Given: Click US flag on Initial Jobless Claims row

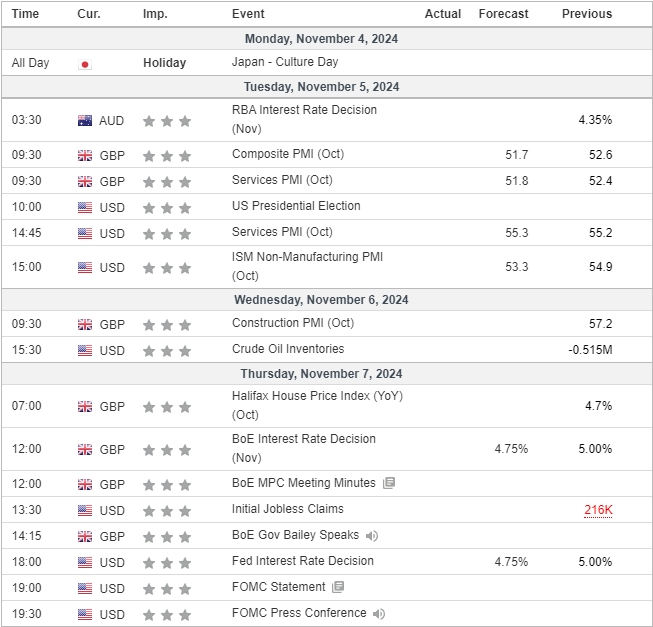Looking at the screenshot, I should [x=85, y=510].
